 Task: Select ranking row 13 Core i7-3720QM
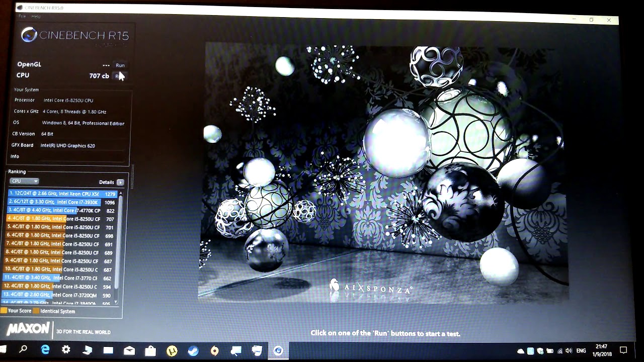57,295
